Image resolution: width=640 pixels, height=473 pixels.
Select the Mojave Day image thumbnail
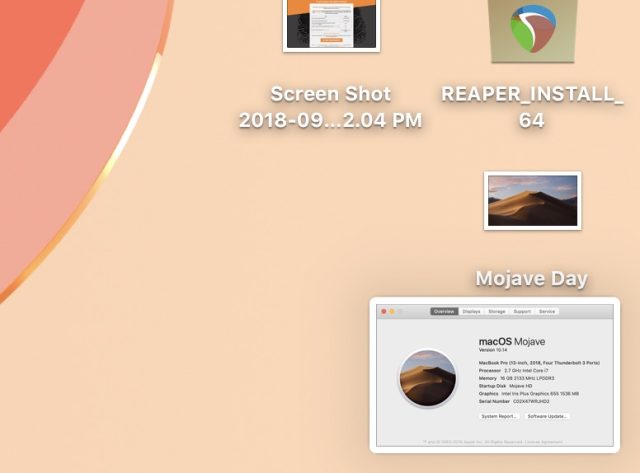(533, 201)
